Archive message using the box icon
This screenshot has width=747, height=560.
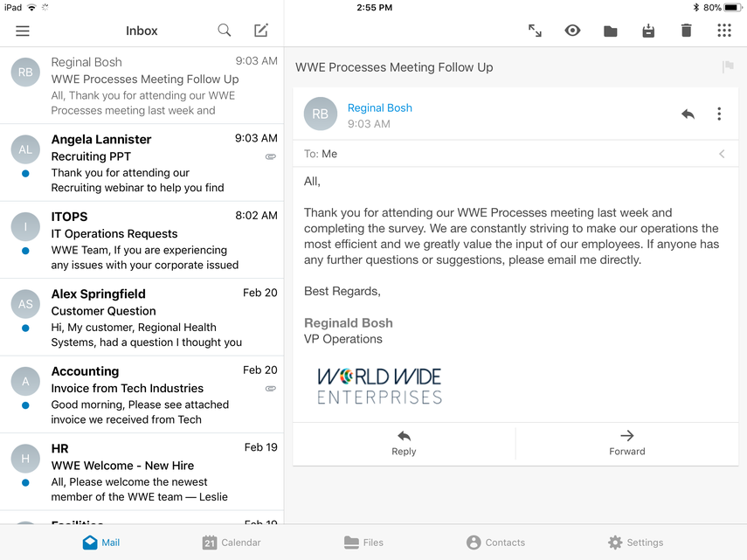coord(648,31)
